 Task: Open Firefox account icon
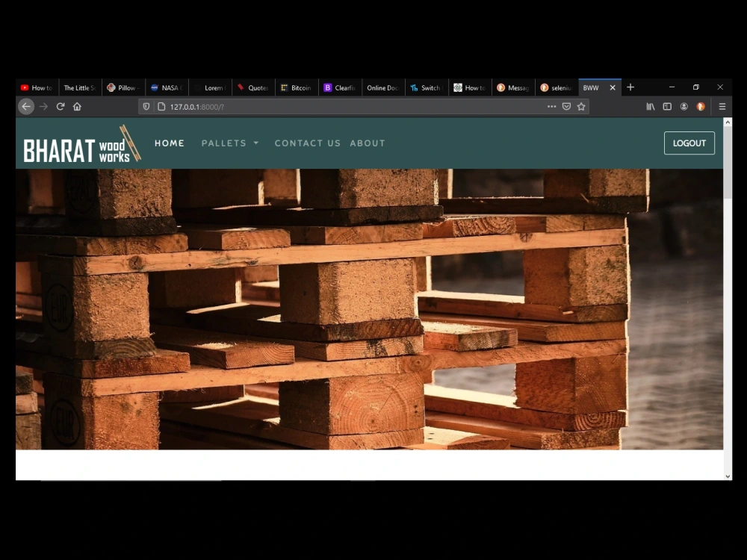[x=684, y=107]
